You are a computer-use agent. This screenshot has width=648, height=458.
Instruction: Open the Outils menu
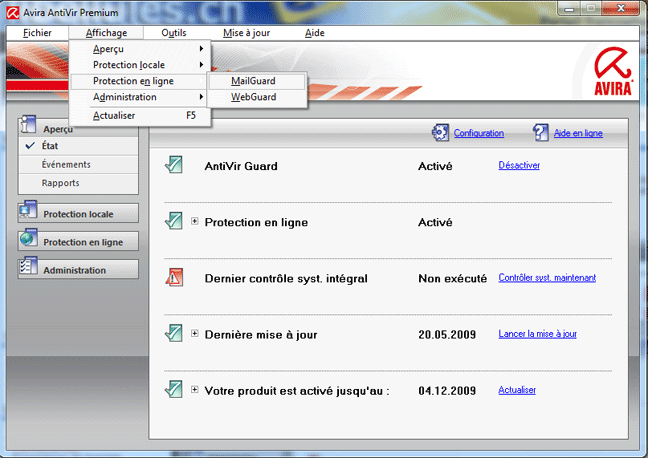[174, 33]
